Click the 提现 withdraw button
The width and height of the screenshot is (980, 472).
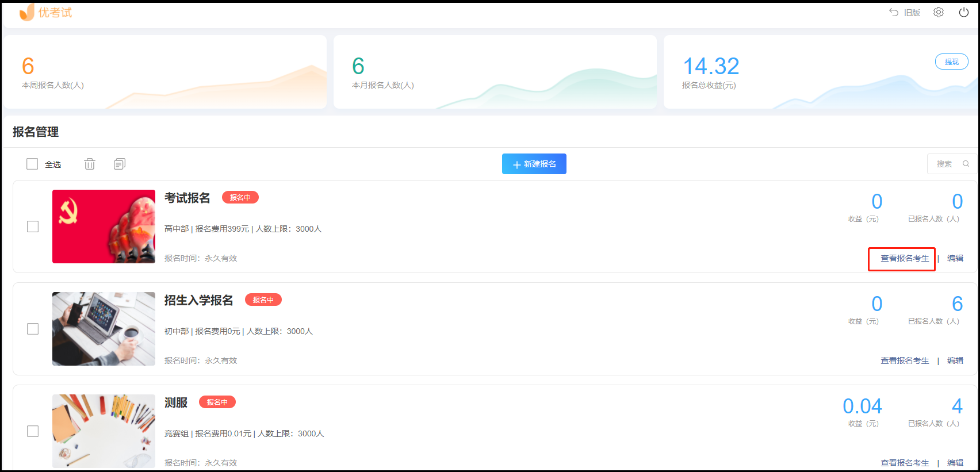[x=952, y=62]
